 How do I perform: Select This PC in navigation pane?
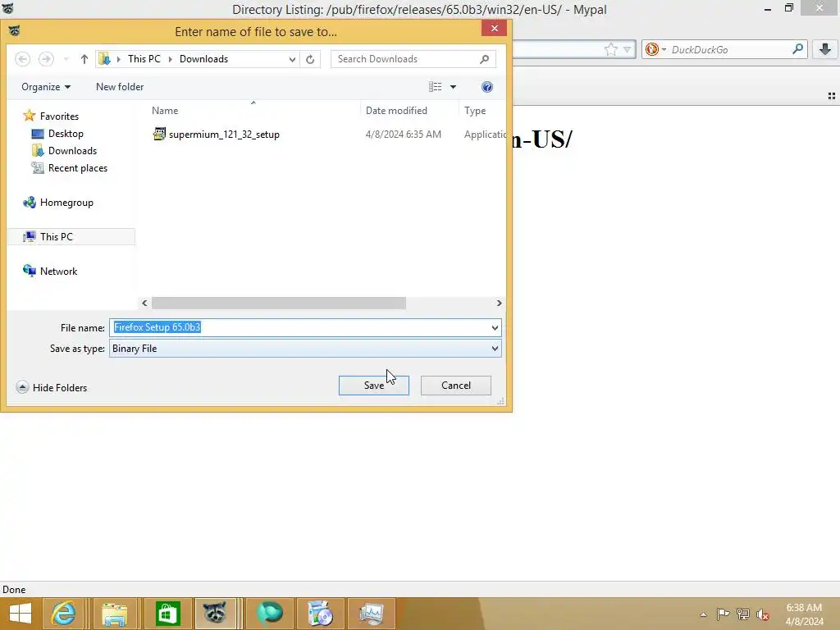pos(71,237)
